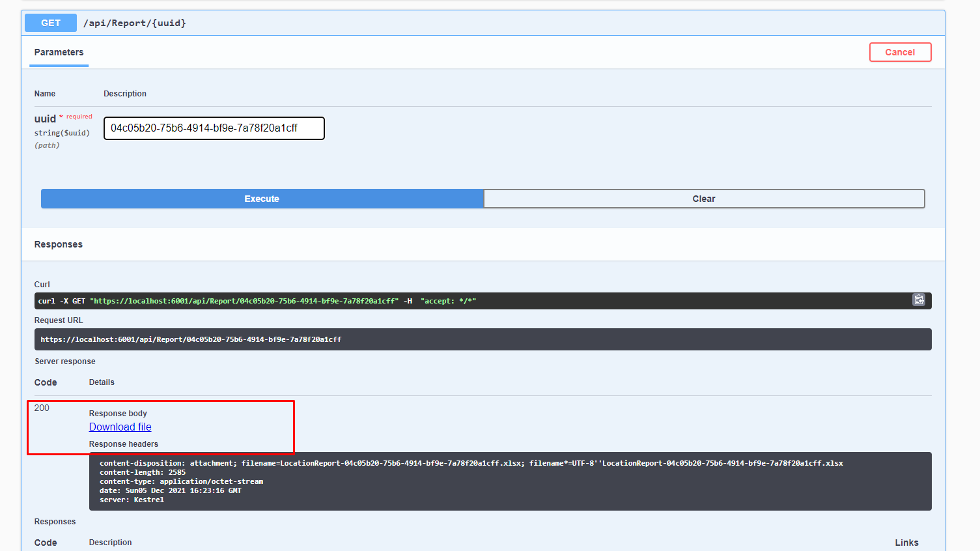Clear the request results
This screenshot has height=551, width=980.
[x=704, y=199]
